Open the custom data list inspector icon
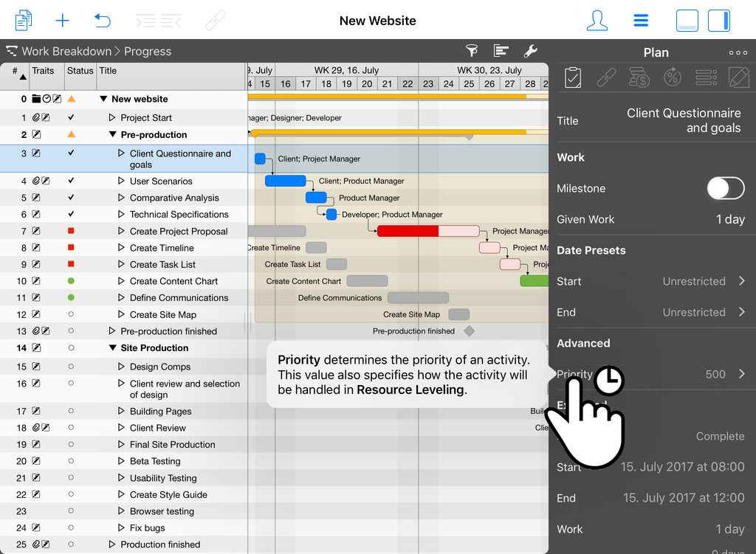The width and height of the screenshot is (756, 554). [x=707, y=77]
